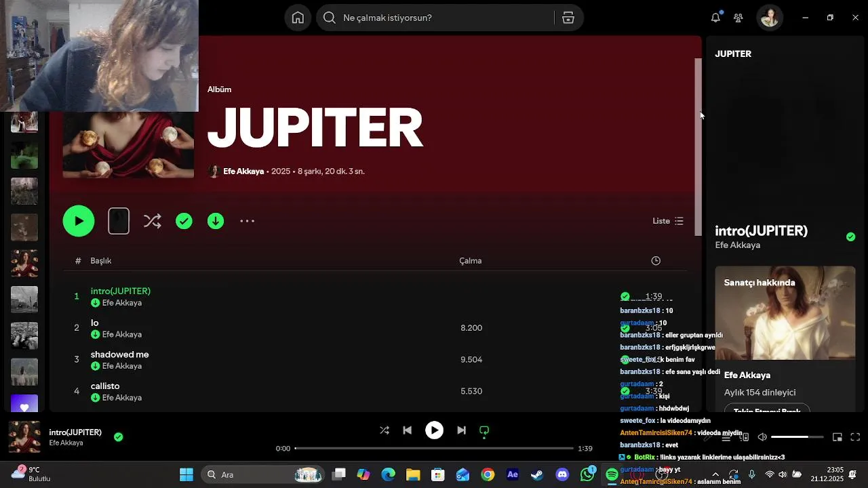Open the Friend Activity icon
The height and width of the screenshot is (488, 868).
(738, 18)
